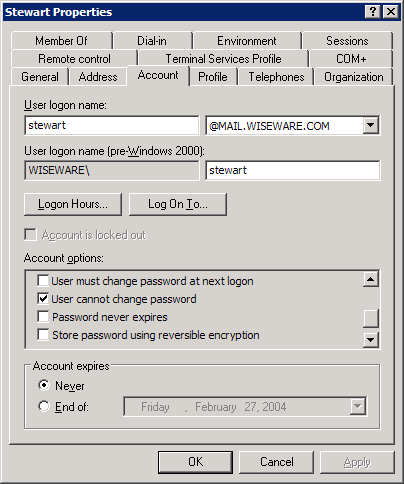Click the User logon name field
Viewport: 404px width, 484px height.
pos(112,126)
